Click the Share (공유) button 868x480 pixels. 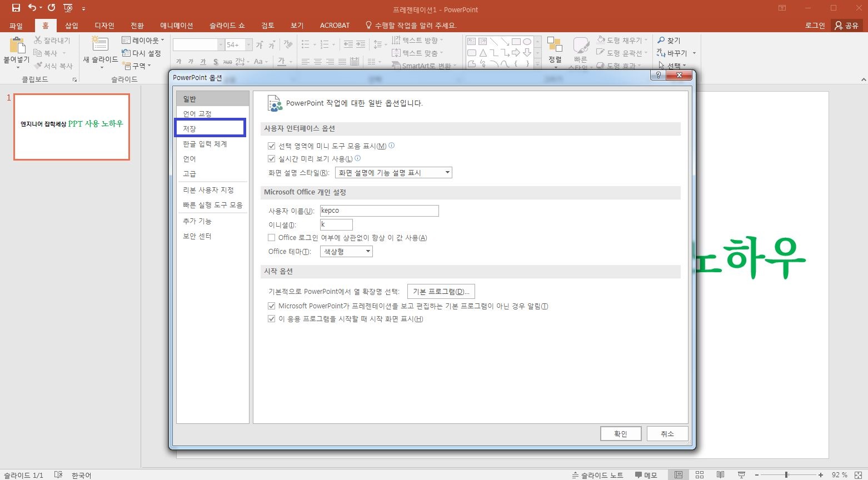click(846, 26)
